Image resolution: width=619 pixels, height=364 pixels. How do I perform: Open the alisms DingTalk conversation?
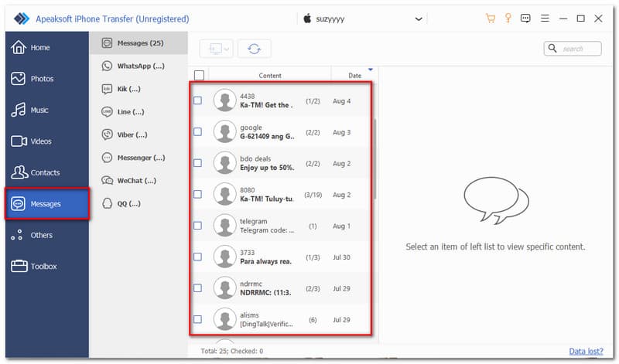[280, 319]
